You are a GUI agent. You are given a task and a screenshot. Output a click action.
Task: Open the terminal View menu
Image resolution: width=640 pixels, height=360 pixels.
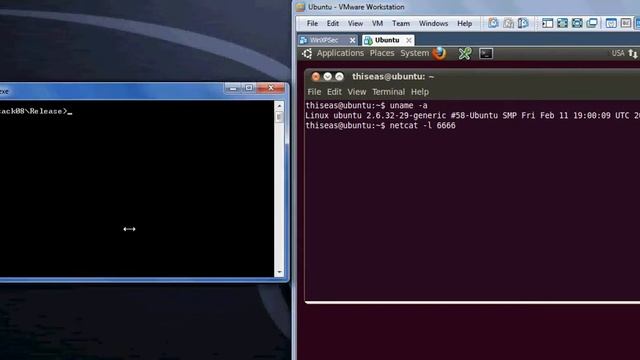click(x=357, y=92)
